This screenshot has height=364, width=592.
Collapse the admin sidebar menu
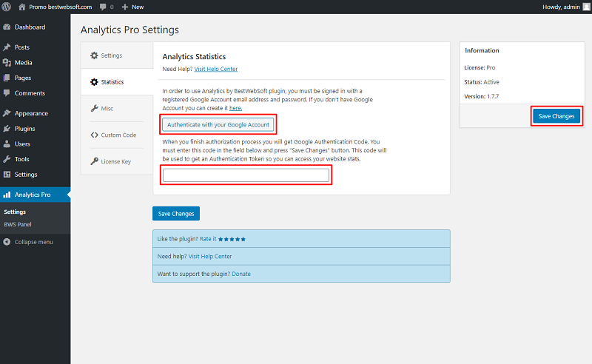[35, 242]
